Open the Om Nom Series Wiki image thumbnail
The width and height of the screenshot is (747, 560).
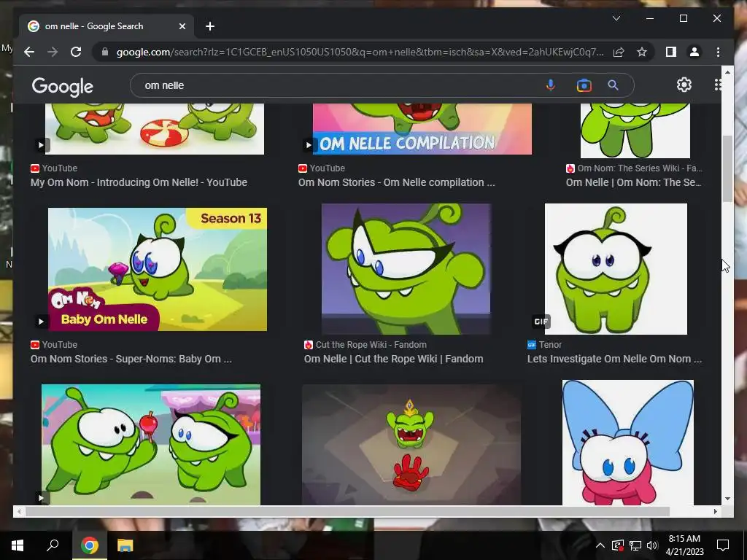coord(635,131)
